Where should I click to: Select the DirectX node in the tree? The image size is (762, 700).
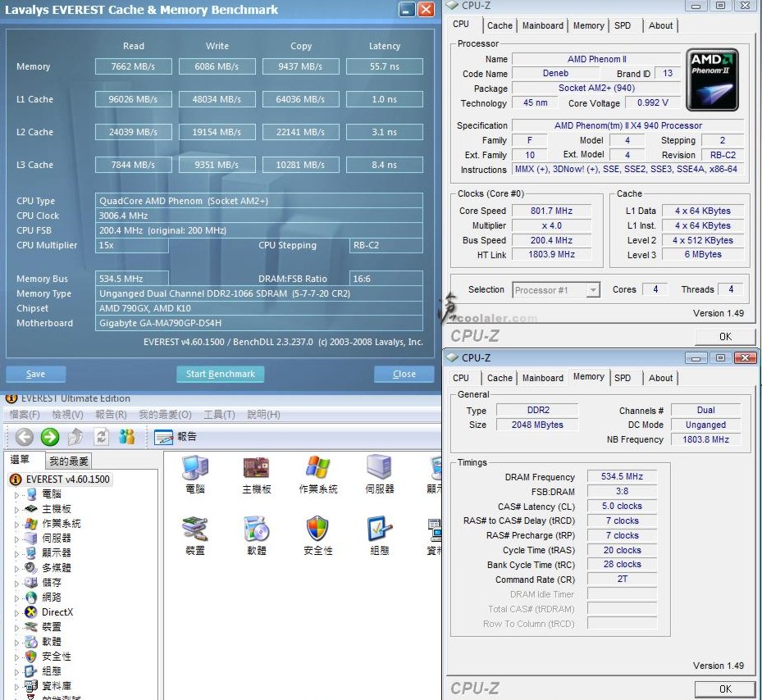pos(57,612)
